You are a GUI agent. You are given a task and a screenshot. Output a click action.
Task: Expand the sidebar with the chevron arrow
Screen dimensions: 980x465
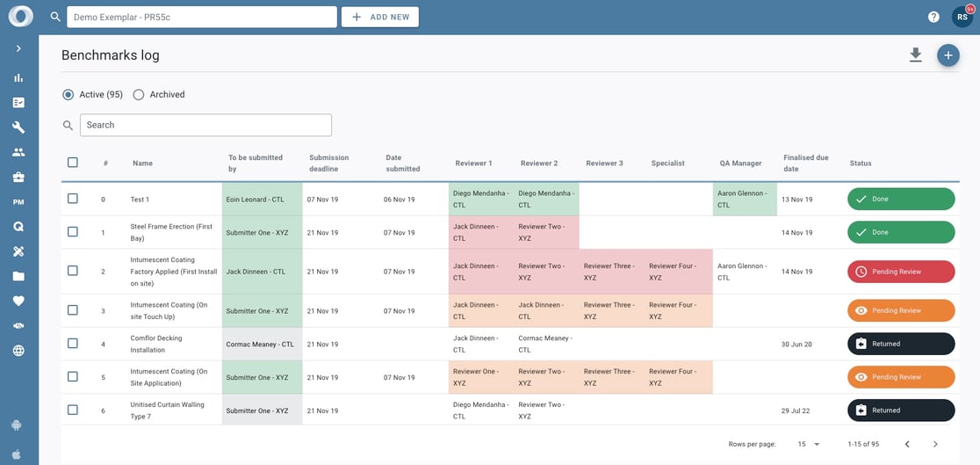tap(18, 48)
